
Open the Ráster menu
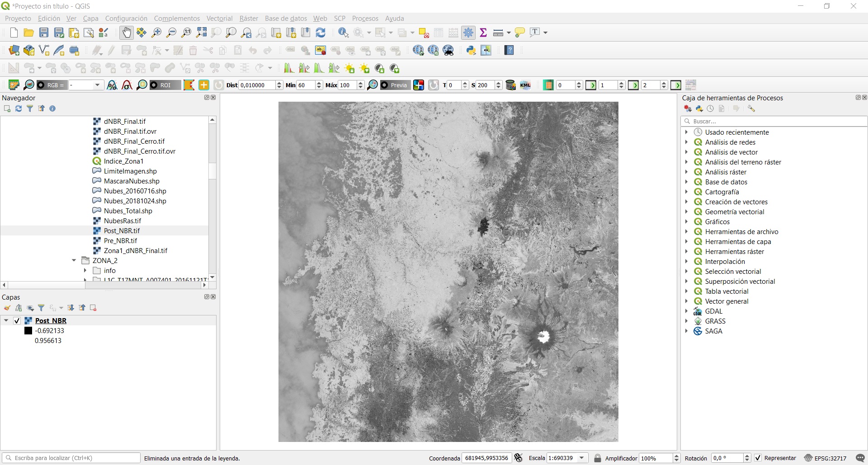248,19
